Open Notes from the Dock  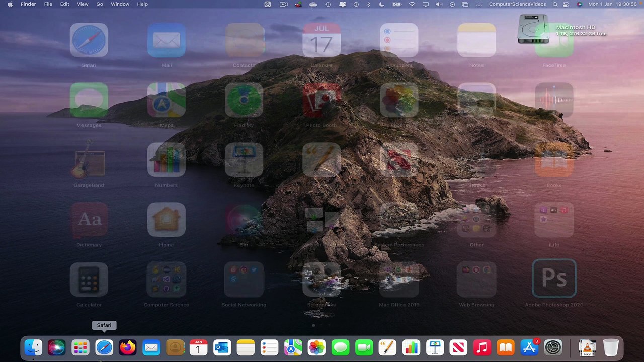(246, 347)
